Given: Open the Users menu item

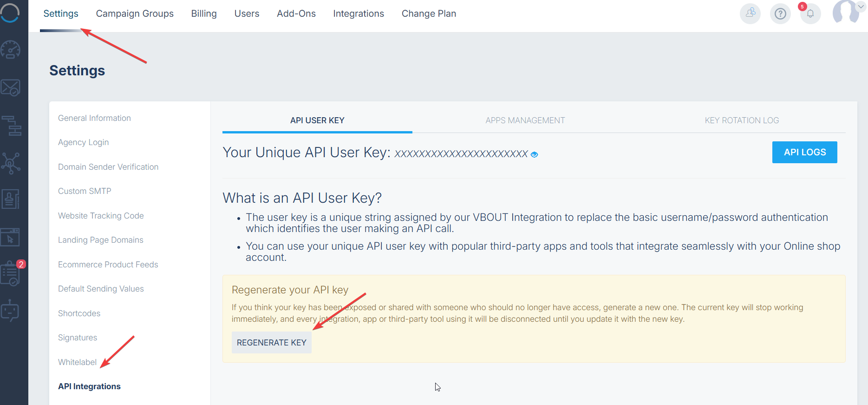Looking at the screenshot, I should tap(247, 14).
